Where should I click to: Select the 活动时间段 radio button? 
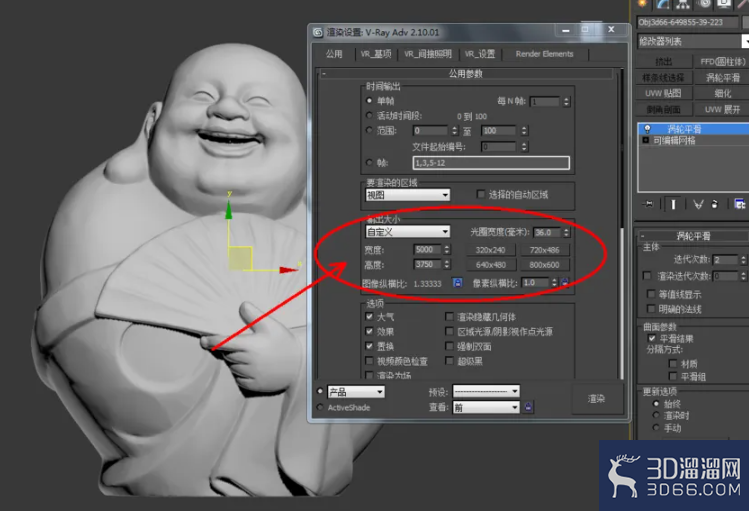(369, 116)
